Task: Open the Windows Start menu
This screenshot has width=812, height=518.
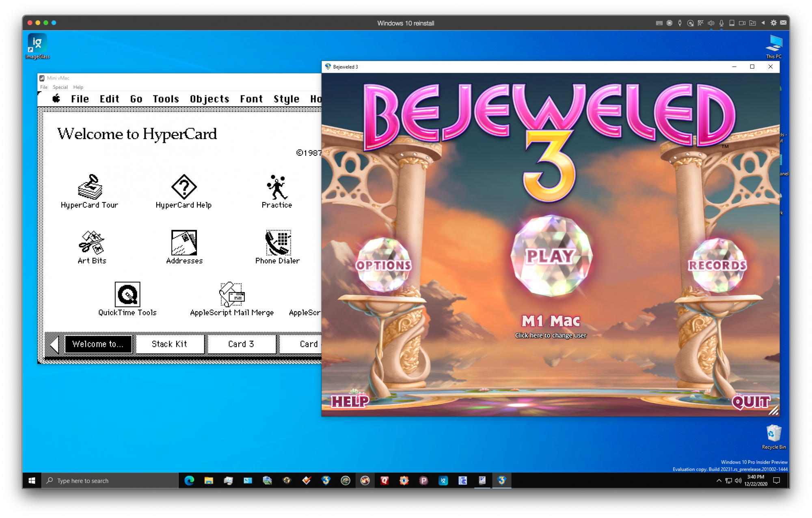Action: [32, 481]
